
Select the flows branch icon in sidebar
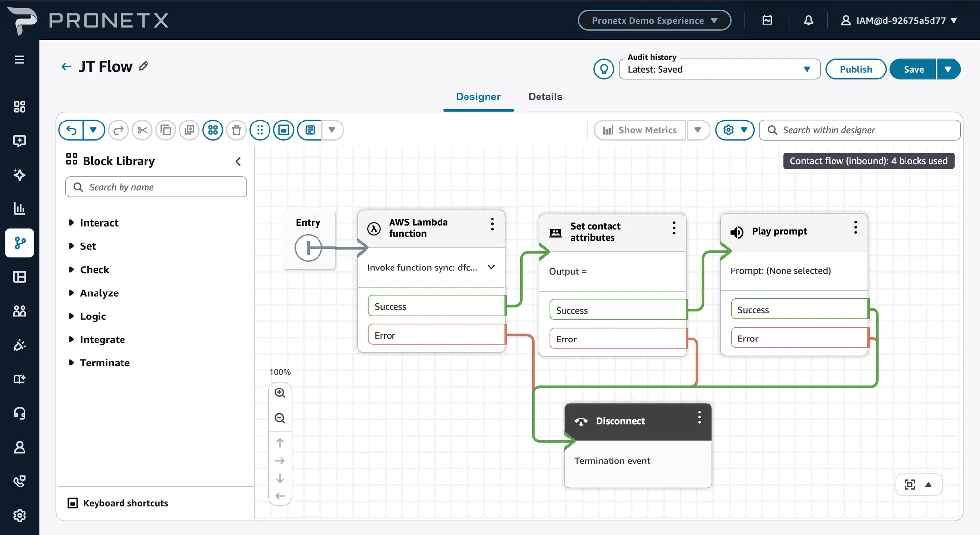click(x=20, y=243)
